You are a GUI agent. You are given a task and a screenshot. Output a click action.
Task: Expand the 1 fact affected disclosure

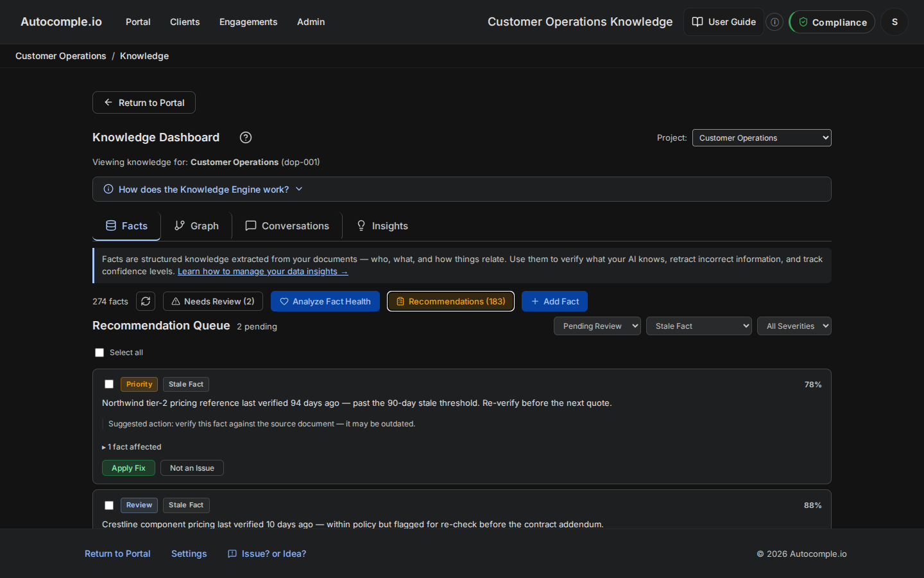[x=132, y=447]
